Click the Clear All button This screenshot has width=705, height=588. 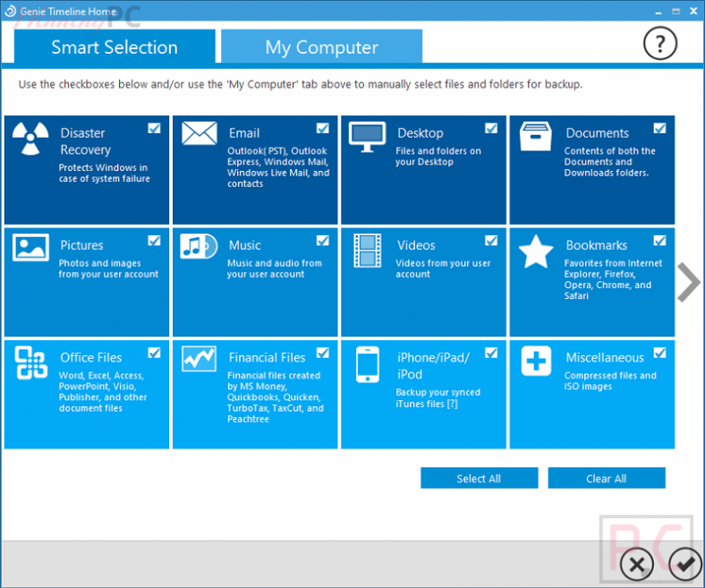coord(606,478)
